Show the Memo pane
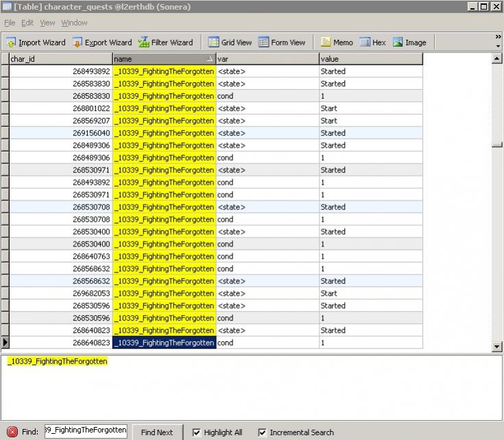Viewport: 504px width, 440px height. (337, 43)
